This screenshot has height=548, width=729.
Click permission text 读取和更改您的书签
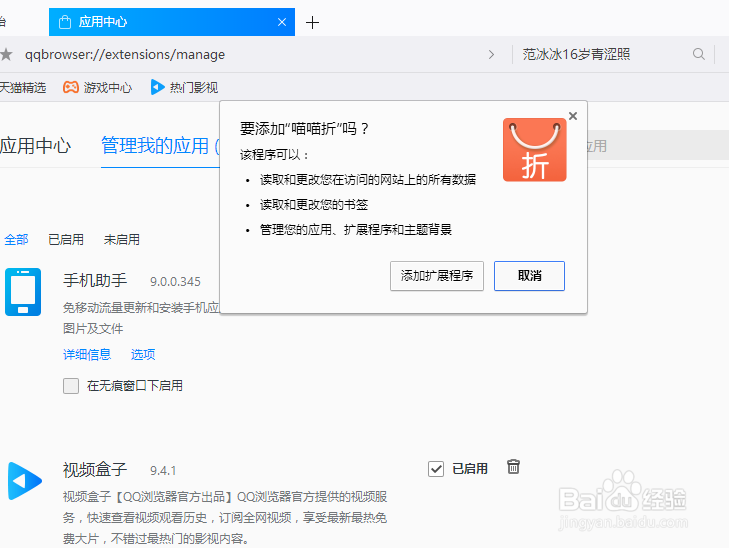314,205
